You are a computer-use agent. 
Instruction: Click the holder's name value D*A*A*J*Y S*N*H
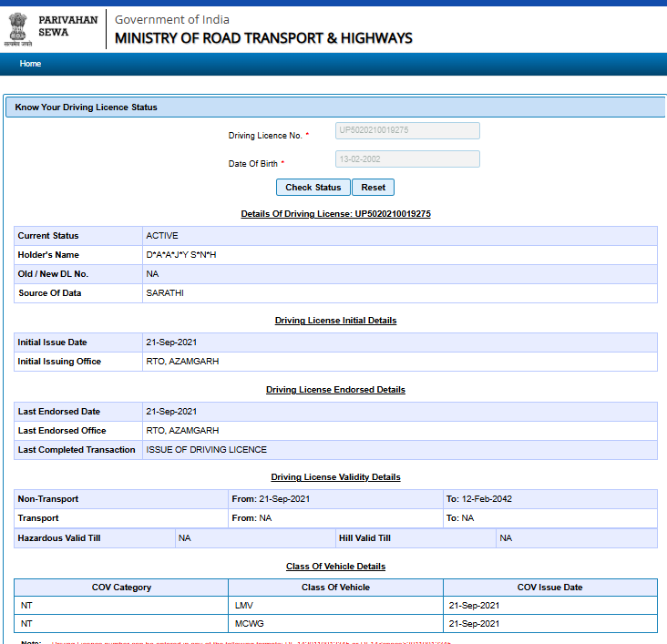[181, 255]
